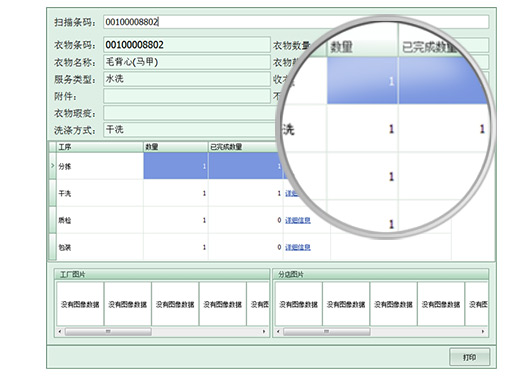Image resolution: width=526 pixels, height=389 pixels.
Task: Click the left scroll arrow under 工厂图片
Action: coord(60,332)
